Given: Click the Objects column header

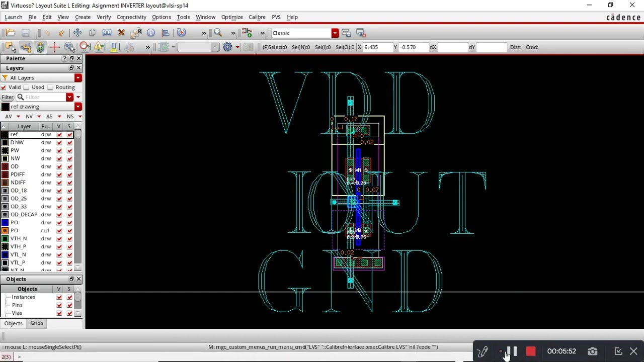Looking at the screenshot, I should point(27,289).
